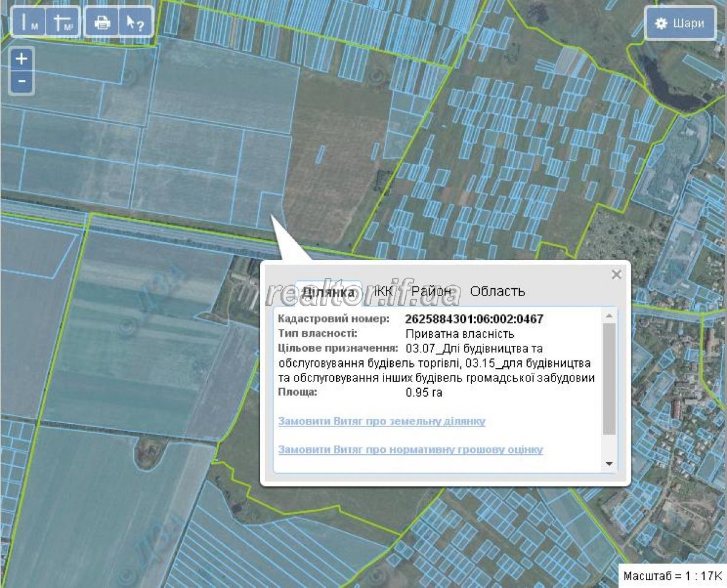Order the normative monetary valuation extract

pos(411,450)
